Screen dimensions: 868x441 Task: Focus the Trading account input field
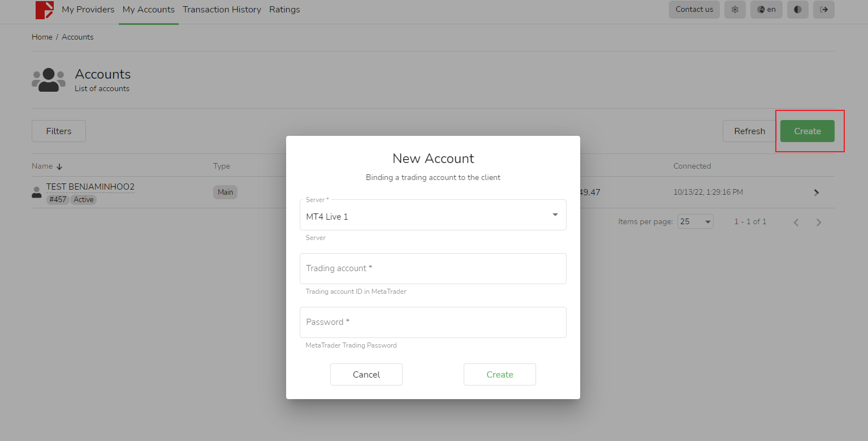pos(433,268)
